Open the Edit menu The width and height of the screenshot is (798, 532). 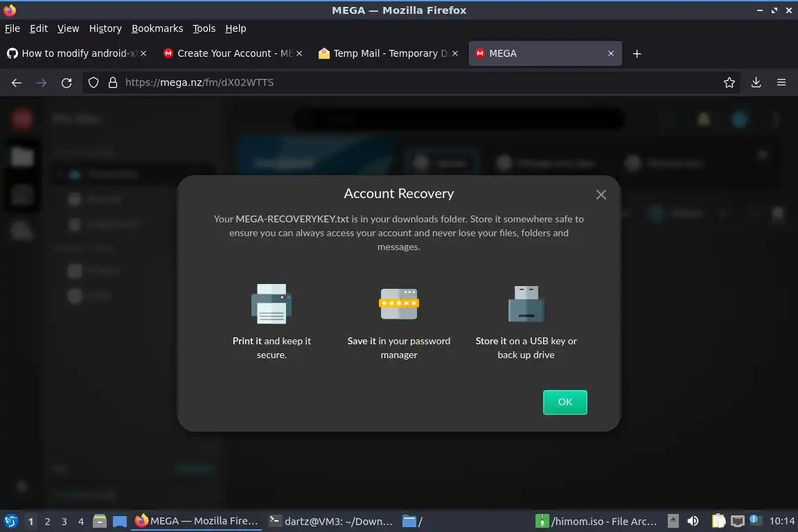(x=39, y=28)
